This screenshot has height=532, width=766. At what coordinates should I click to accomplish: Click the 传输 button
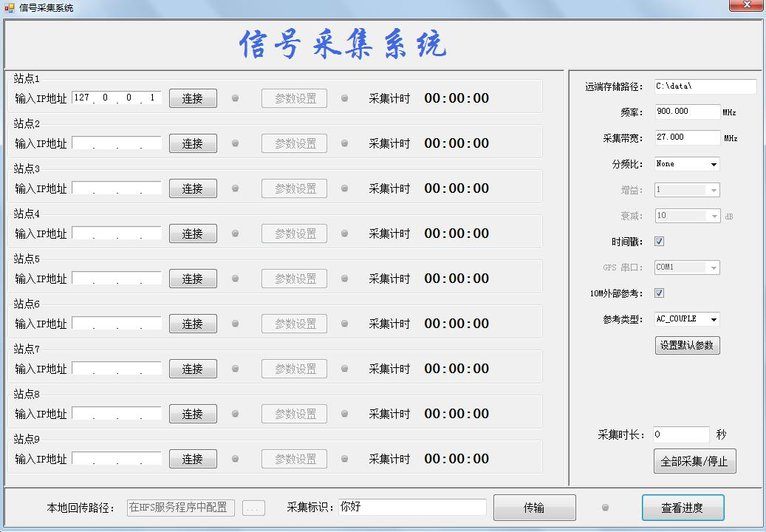tap(534, 508)
